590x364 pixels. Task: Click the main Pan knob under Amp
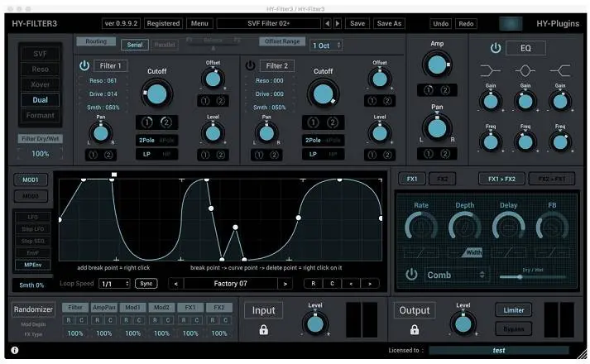tap(437, 128)
